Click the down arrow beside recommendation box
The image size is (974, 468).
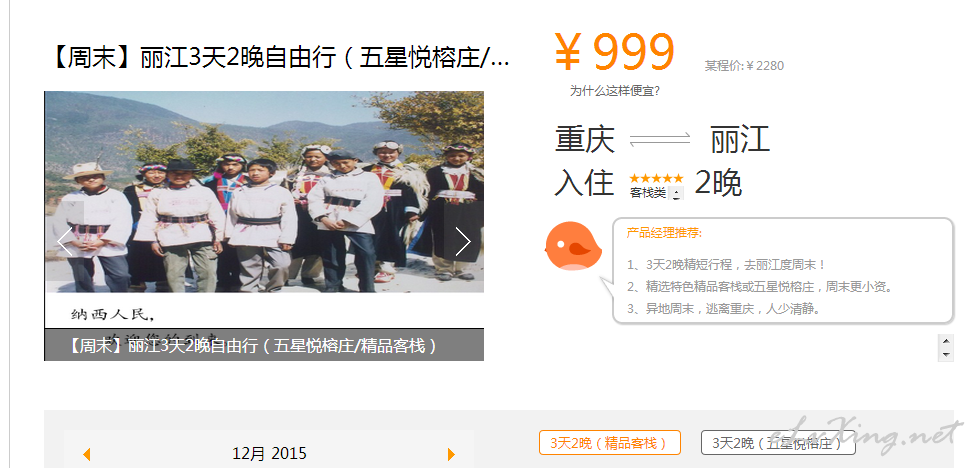click(946, 355)
